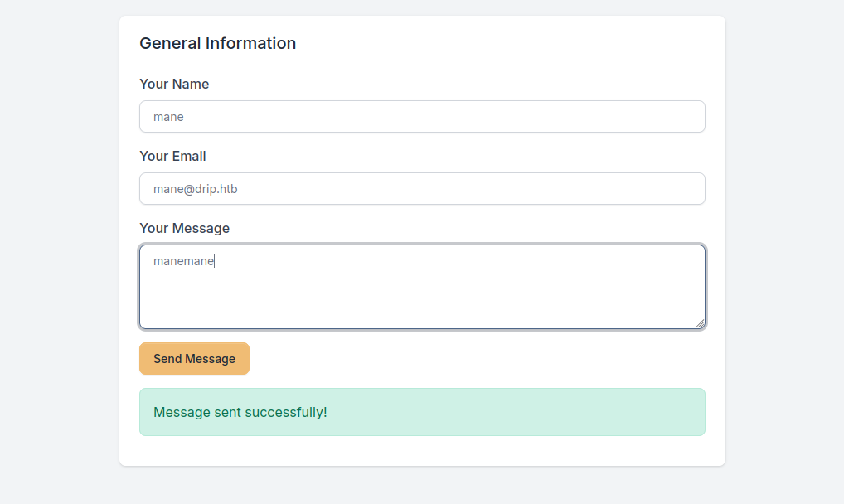Click gray page background left of card
This screenshot has height=504, width=844.
tap(58, 249)
